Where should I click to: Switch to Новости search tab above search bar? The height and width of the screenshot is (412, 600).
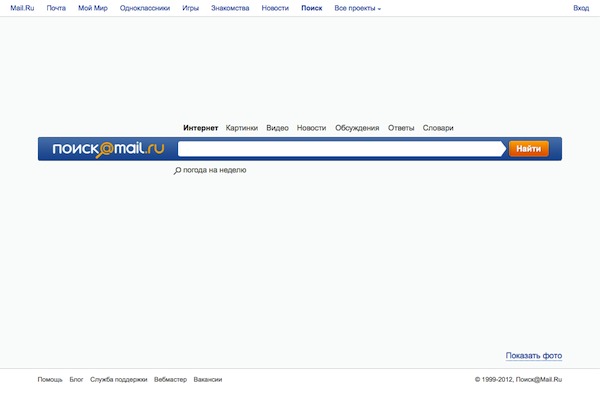tap(311, 128)
